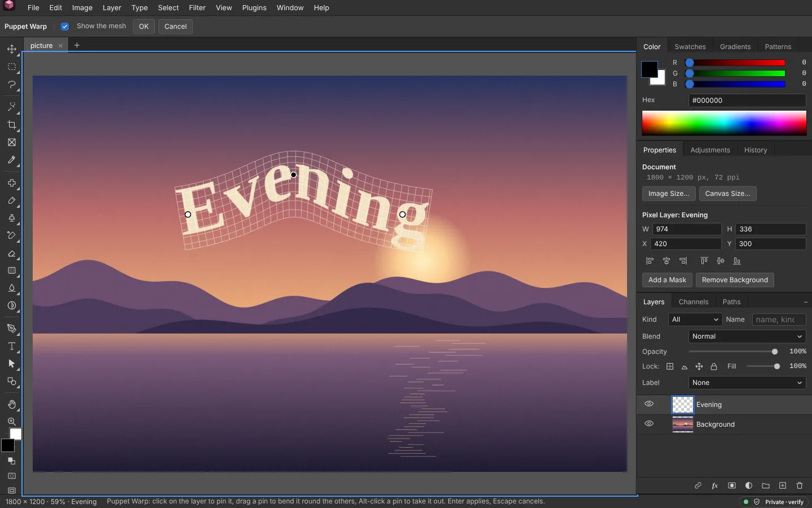
Task: Select the Move tool
Action: click(x=12, y=49)
